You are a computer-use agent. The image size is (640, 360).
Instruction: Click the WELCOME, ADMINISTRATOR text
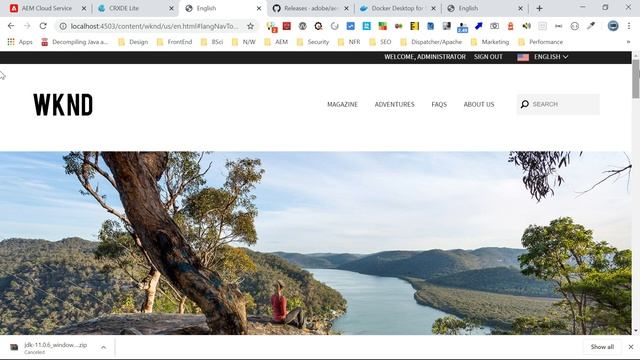tap(424, 57)
